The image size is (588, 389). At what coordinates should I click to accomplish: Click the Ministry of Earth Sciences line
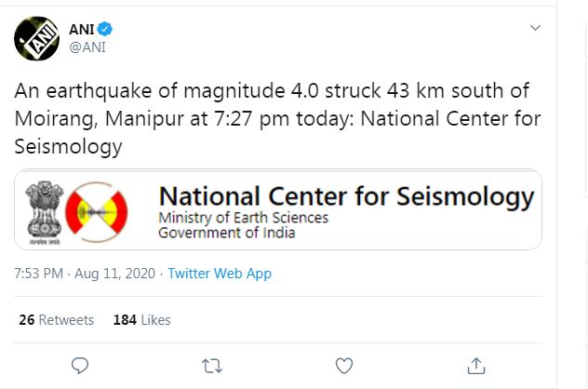243,218
